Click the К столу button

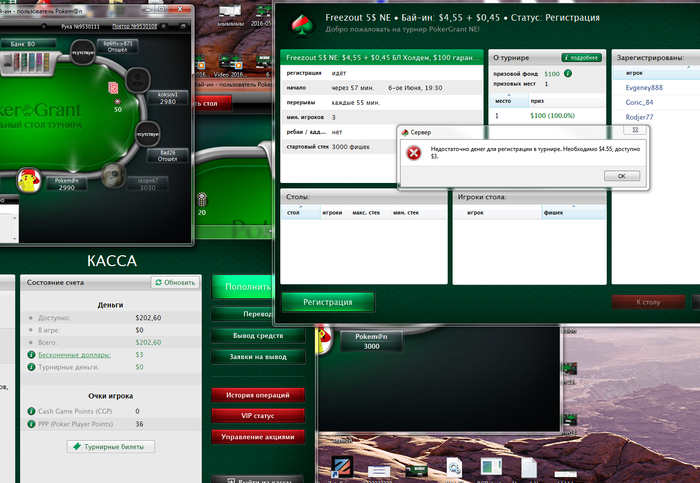[648, 302]
